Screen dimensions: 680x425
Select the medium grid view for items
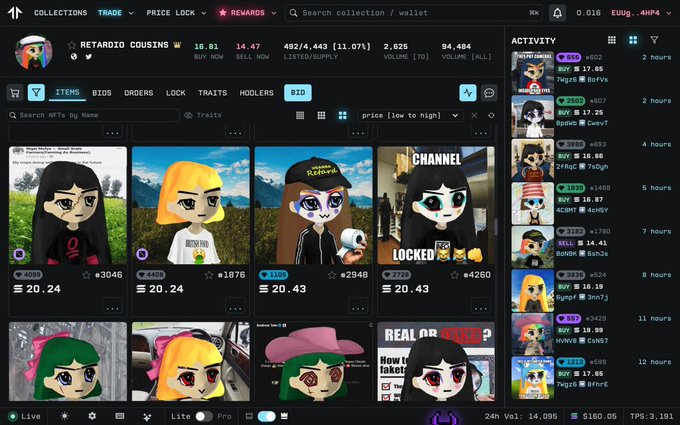pyautogui.click(x=321, y=115)
